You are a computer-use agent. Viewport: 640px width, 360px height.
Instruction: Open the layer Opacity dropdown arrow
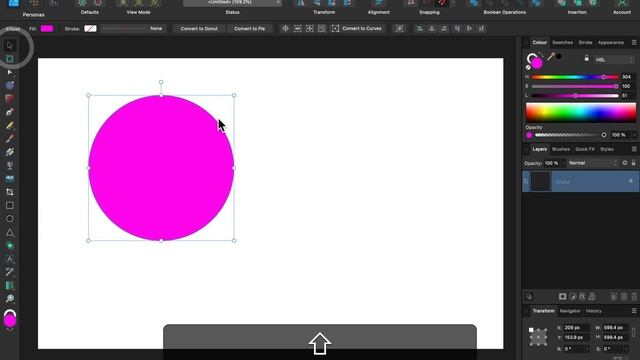(563, 163)
